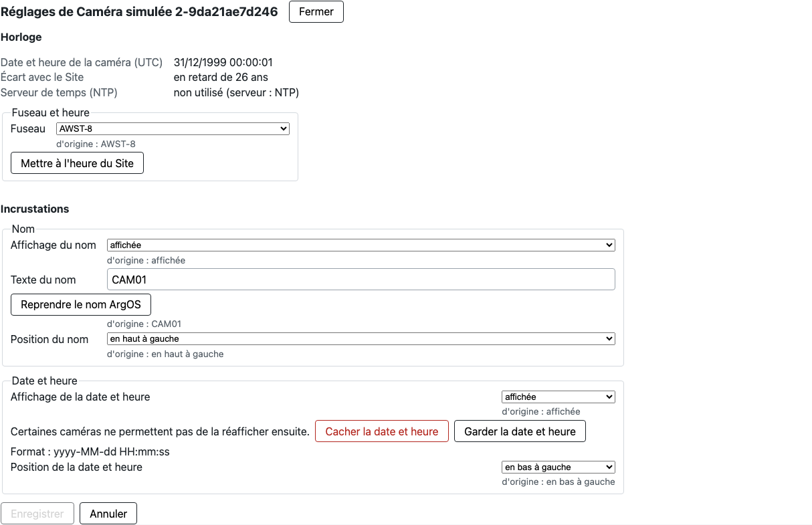812x525 pixels.
Task: Click Mettre à l'heure du Site button
Action: click(77, 163)
